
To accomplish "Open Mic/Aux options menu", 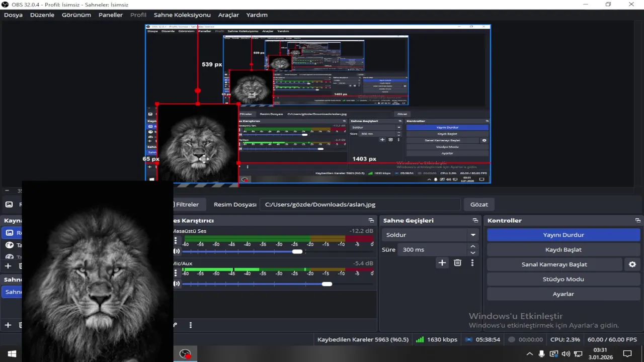I will (176, 273).
